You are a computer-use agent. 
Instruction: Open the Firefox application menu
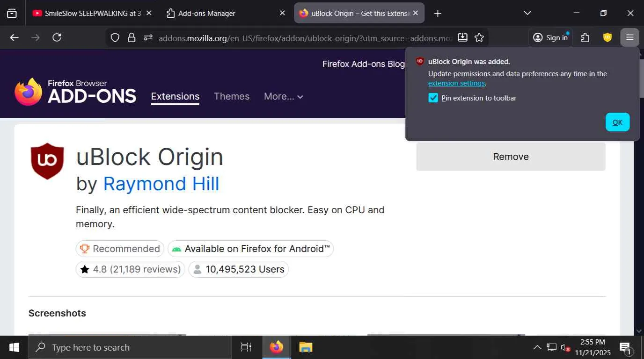point(629,37)
